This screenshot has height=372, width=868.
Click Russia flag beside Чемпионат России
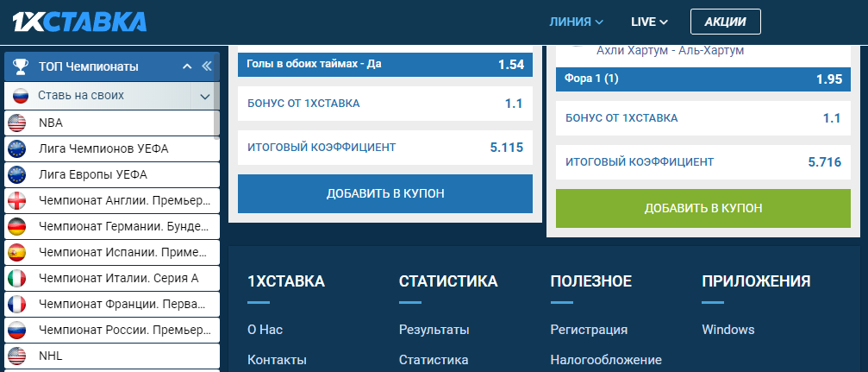17,330
